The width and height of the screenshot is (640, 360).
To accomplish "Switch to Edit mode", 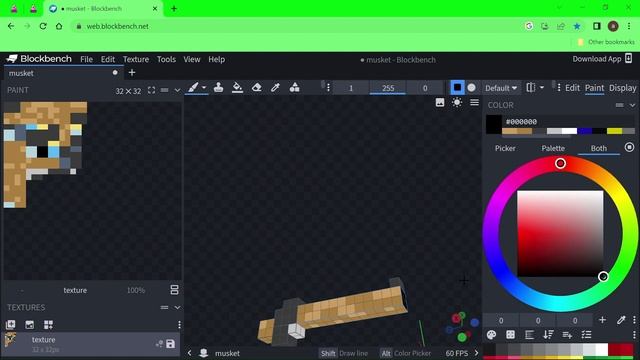I will pos(572,88).
